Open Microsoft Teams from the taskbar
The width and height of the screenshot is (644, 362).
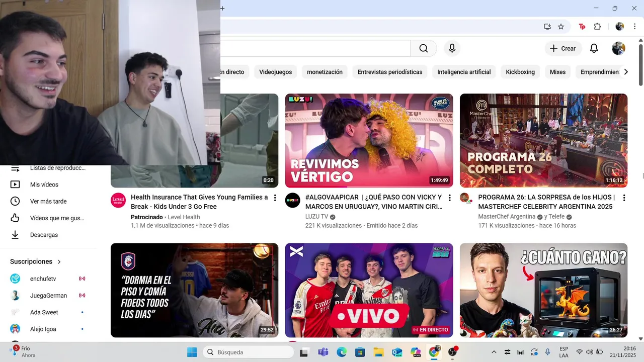point(323,352)
